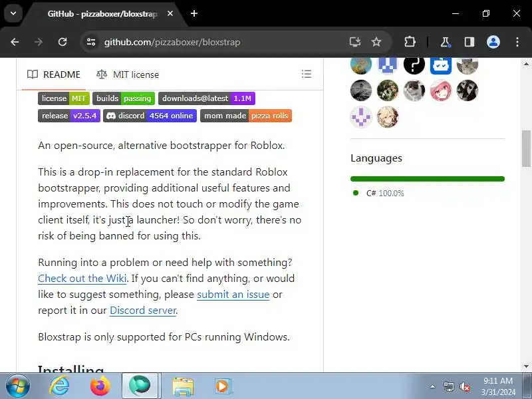Click the blonde anime contributor avatar
532x399 pixels.
[x=388, y=117]
